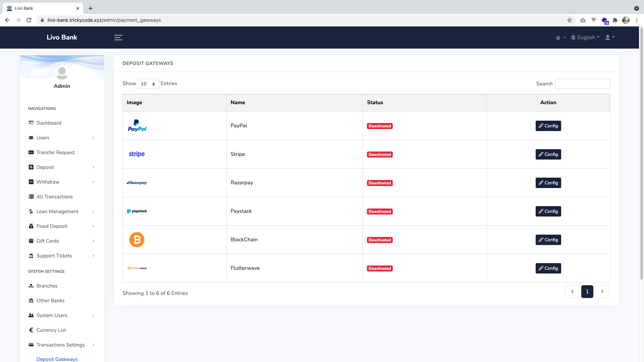Toggle the sidebar hamburger menu
This screenshot has height=362, width=644.
click(118, 38)
